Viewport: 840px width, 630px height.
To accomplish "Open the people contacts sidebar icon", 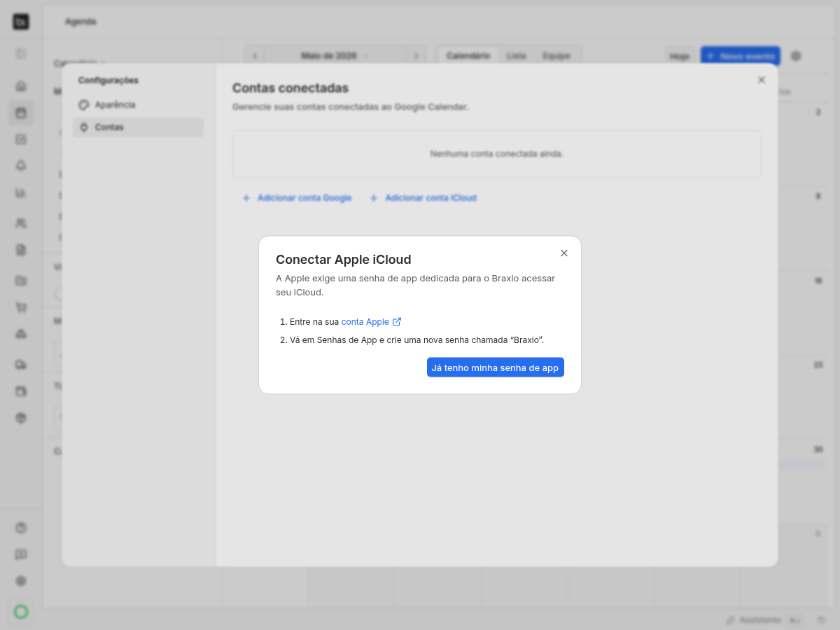I will click(21, 223).
